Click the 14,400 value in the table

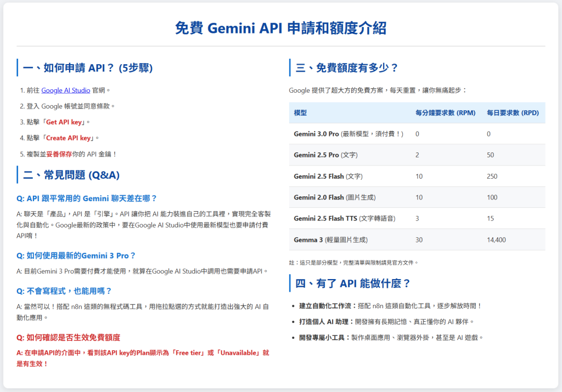(496, 239)
